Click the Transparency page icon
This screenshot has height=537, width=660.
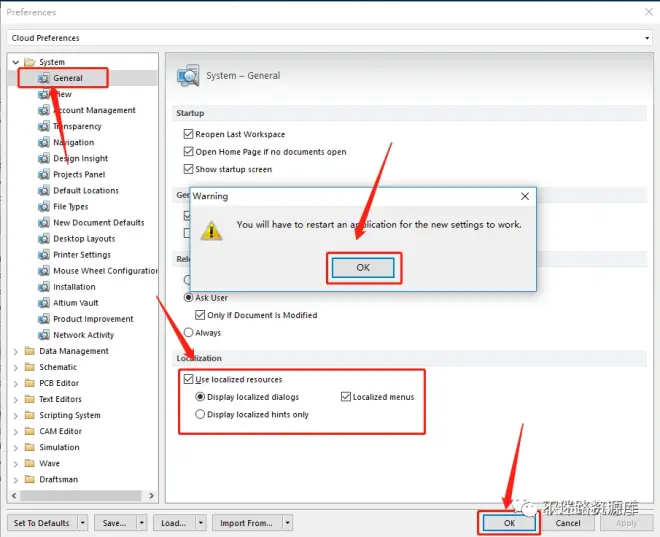click(x=43, y=126)
